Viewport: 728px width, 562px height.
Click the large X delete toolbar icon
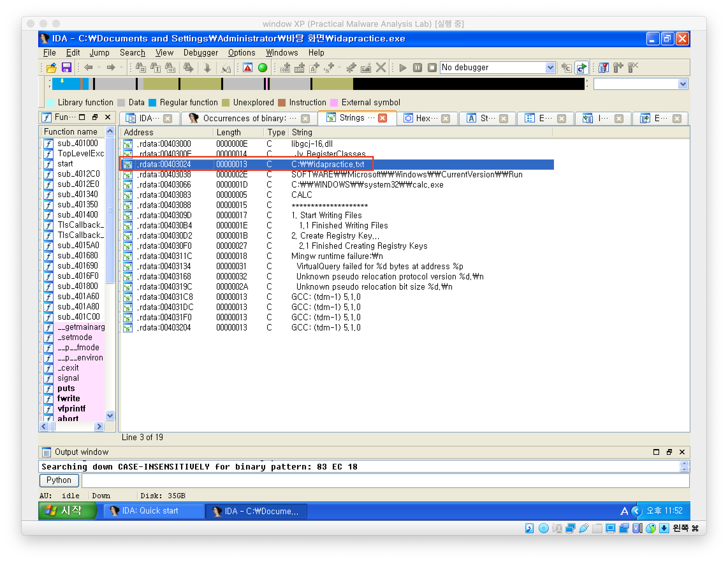pos(381,68)
